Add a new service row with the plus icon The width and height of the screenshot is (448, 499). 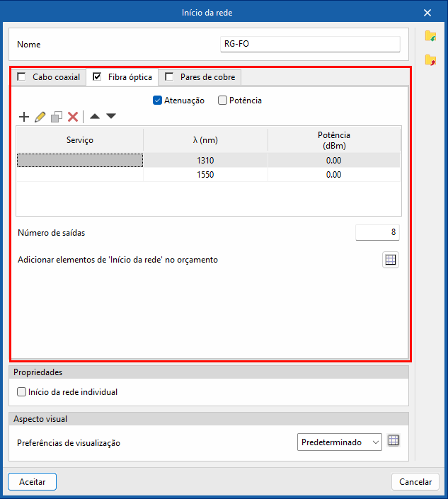pyautogui.click(x=24, y=117)
